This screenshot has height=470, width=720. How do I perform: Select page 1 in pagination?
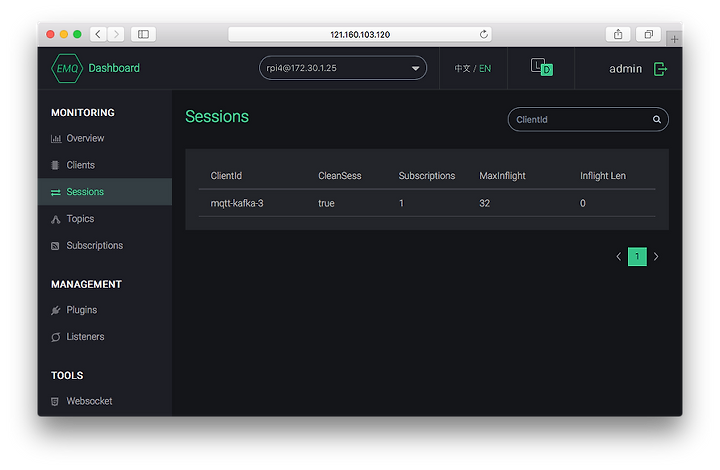tap(637, 257)
